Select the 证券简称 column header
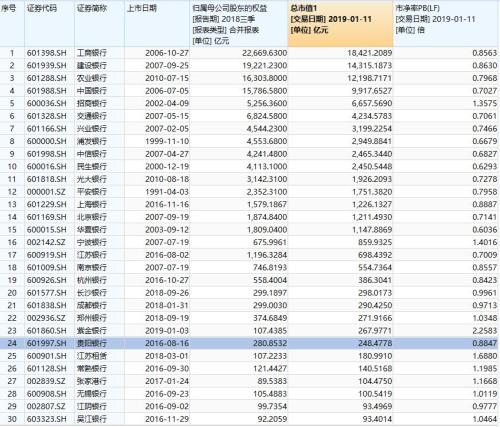 click(x=100, y=24)
